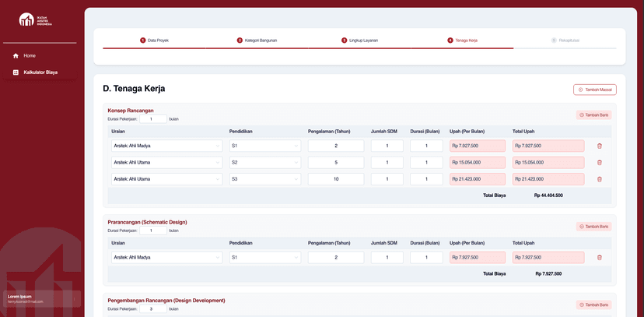
Task: Click step 1 Data Proyek circle
Action: point(143,40)
